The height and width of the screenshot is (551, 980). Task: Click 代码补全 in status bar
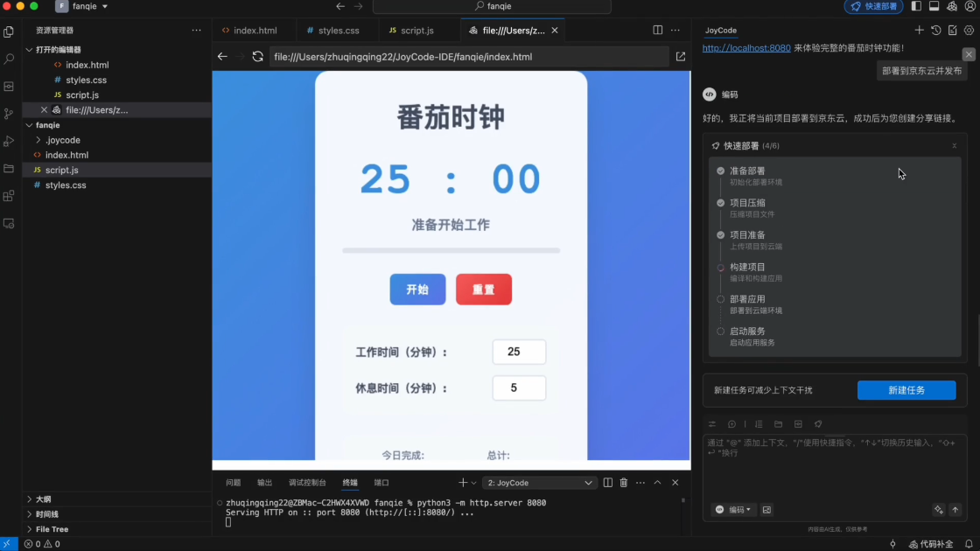[x=931, y=544]
